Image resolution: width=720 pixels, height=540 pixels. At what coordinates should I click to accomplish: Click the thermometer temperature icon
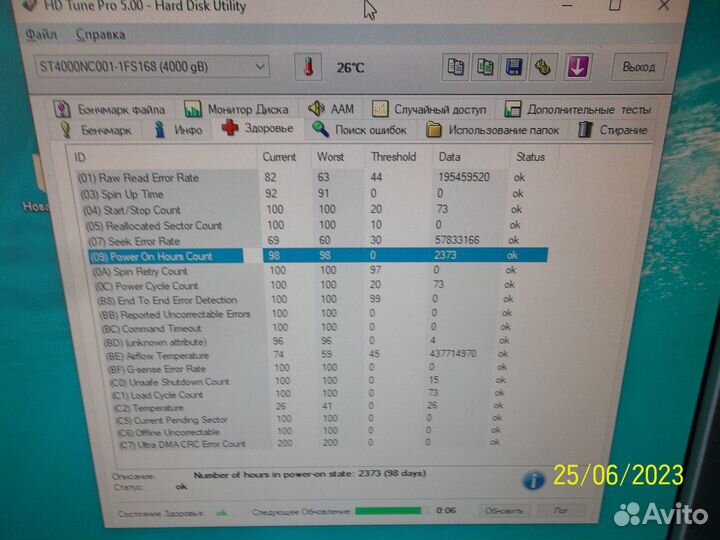click(x=308, y=67)
